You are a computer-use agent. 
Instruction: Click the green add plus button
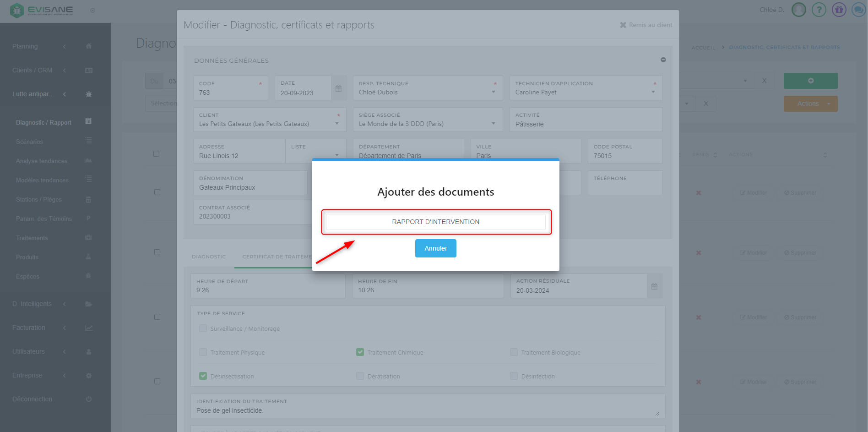[810, 81]
